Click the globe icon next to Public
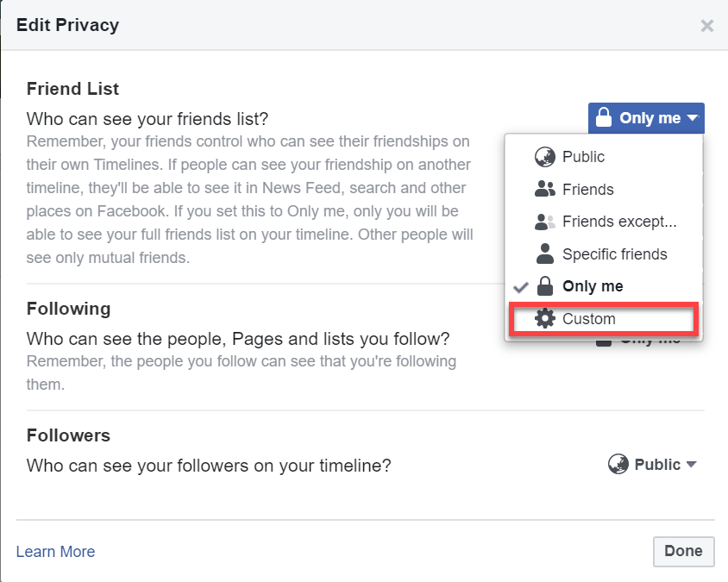 (545, 157)
